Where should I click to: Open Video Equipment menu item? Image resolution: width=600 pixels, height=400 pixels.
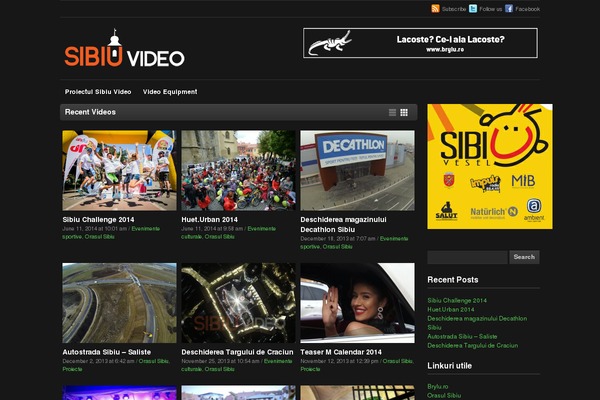(170, 92)
